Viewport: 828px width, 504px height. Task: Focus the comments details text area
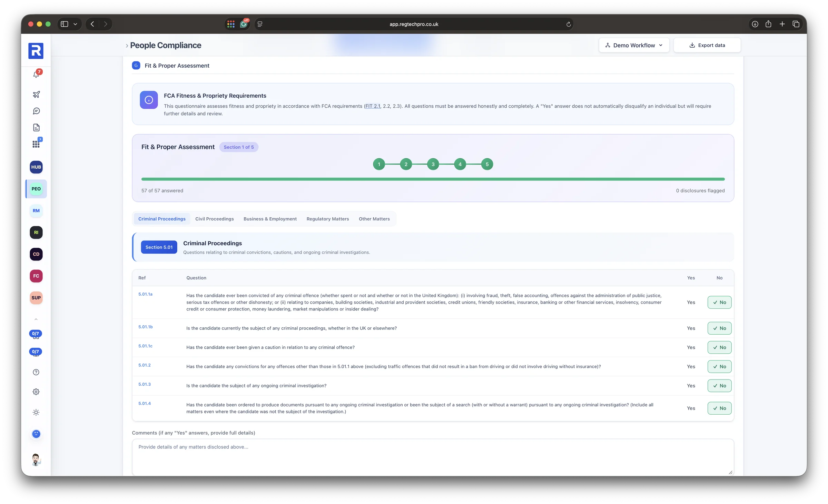[x=433, y=457]
